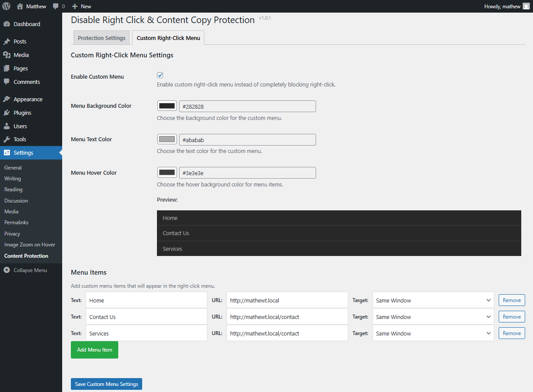This screenshot has height=392, width=533.
Task: Save Custom Menu Settings
Action: 106,384
